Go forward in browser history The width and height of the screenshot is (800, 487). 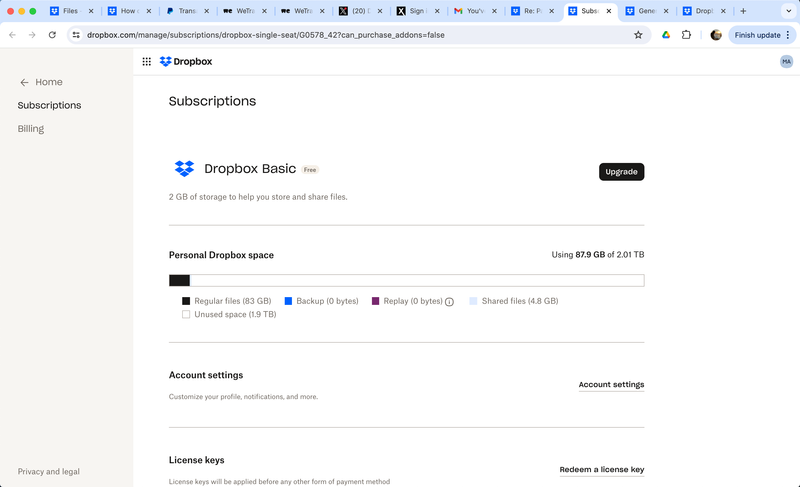tap(32, 35)
